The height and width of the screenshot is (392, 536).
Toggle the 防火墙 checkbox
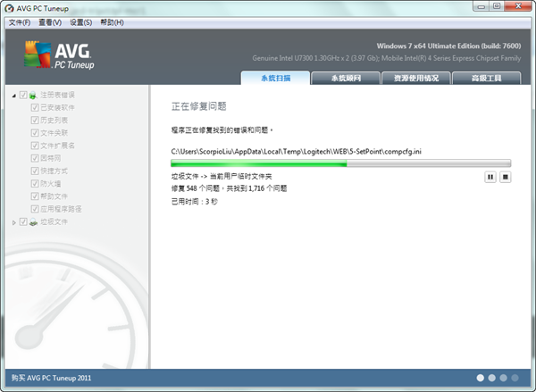[x=35, y=183]
